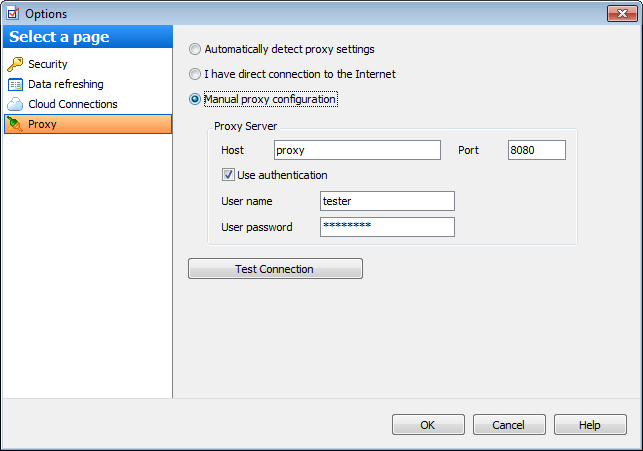Confirm settings with OK button

coord(428,424)
